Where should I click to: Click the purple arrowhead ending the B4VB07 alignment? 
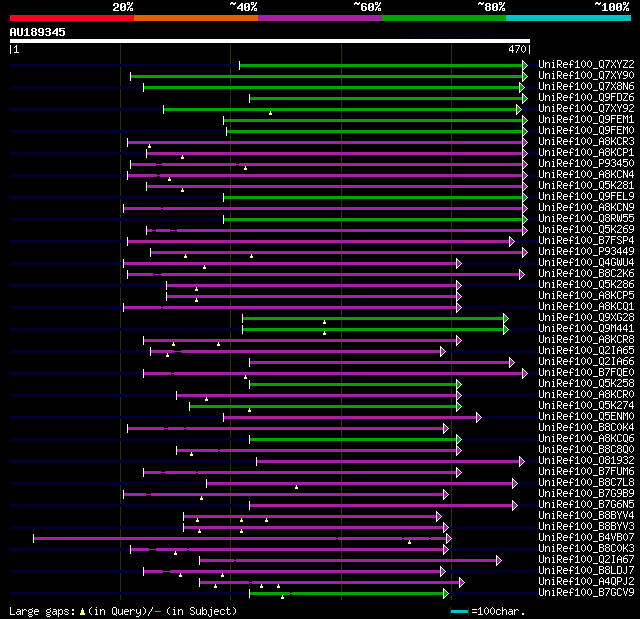[449, 539]
